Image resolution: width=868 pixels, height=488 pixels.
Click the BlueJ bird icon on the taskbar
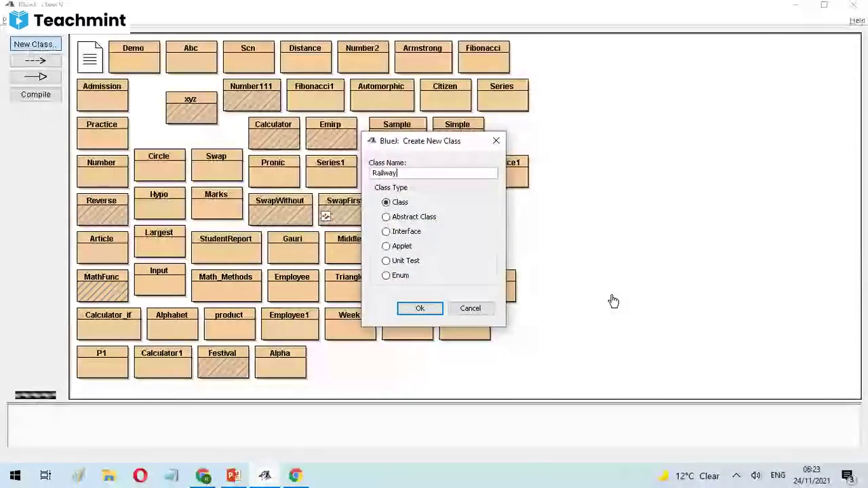pyautogui.click(x=264, y=475)
